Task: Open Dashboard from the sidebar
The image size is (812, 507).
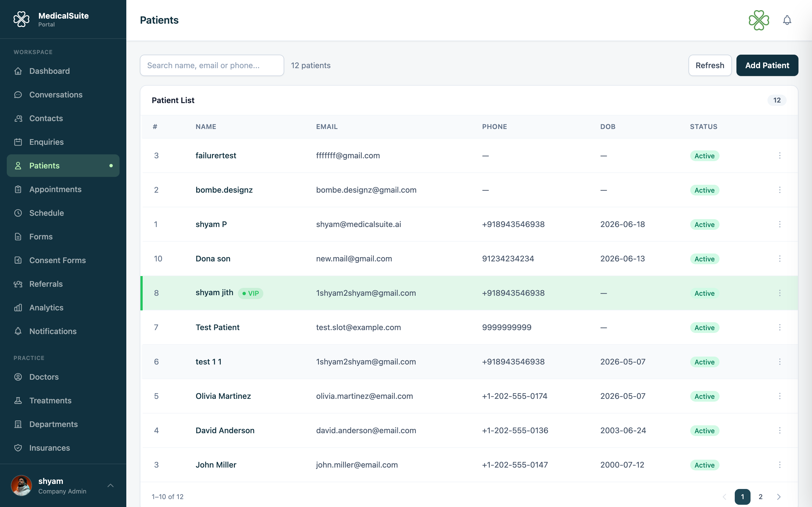Action: (x=63, y=71)
